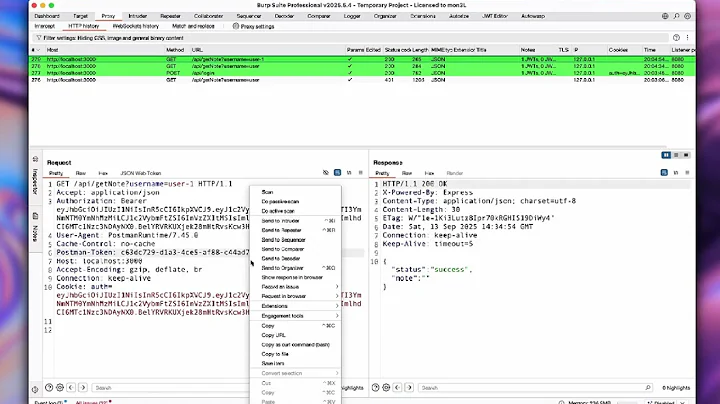Click the Proxy settings button
Viewport: 720px width, 404px height.
253,26
